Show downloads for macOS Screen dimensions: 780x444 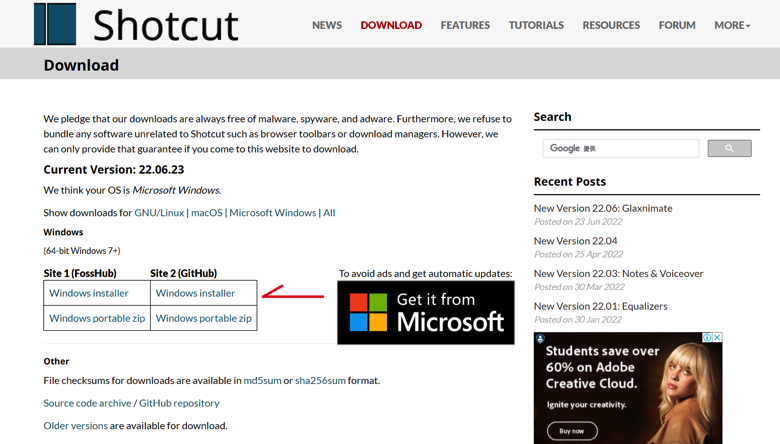tap(207, 213)
